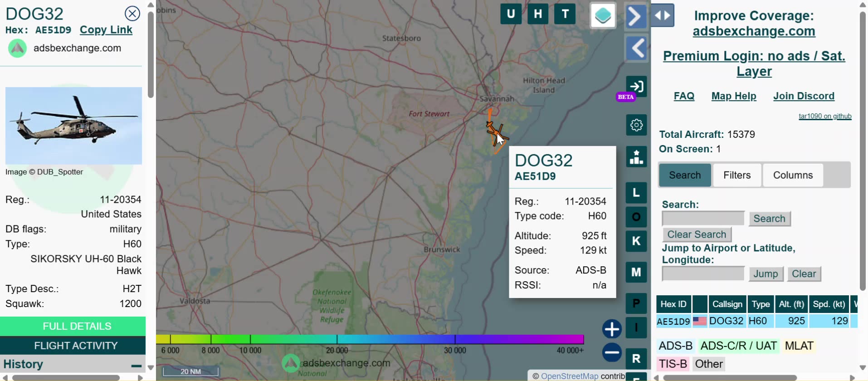Click the Search button beside search field
Image resolution: width=868 pixels, height=381 pixels.
point(770,219)
